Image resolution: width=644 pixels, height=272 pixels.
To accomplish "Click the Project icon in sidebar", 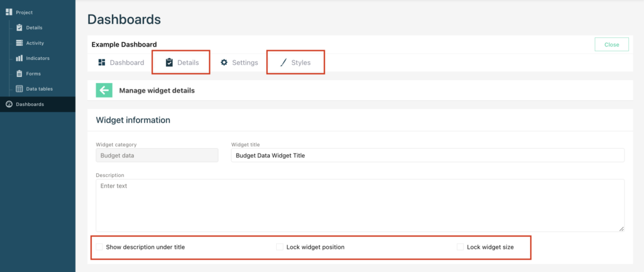I will pyautogui.click(x=9, y=12).
